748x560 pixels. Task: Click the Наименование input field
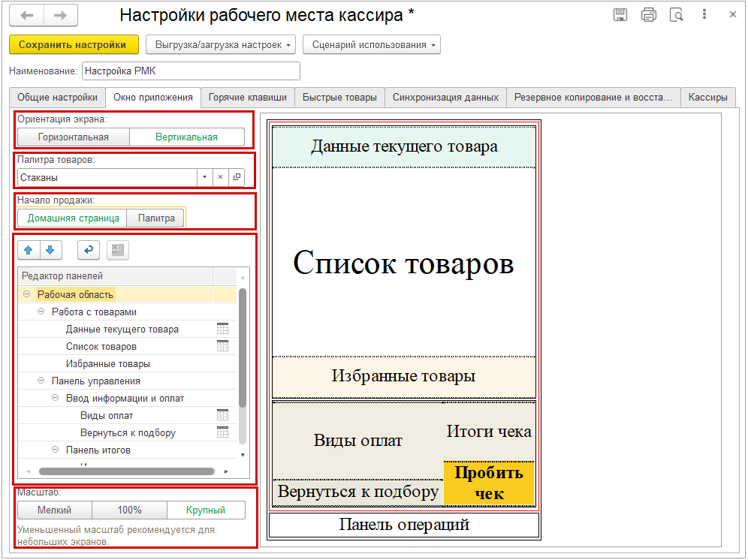[190, 71]
